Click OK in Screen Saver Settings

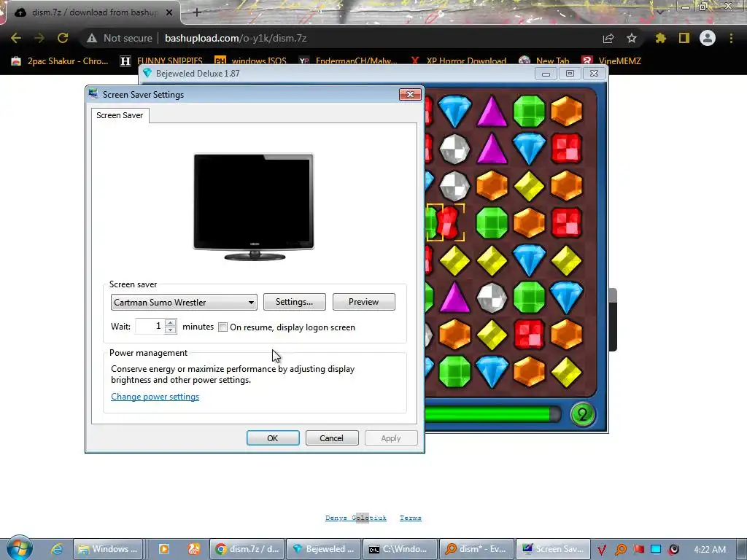273,438
